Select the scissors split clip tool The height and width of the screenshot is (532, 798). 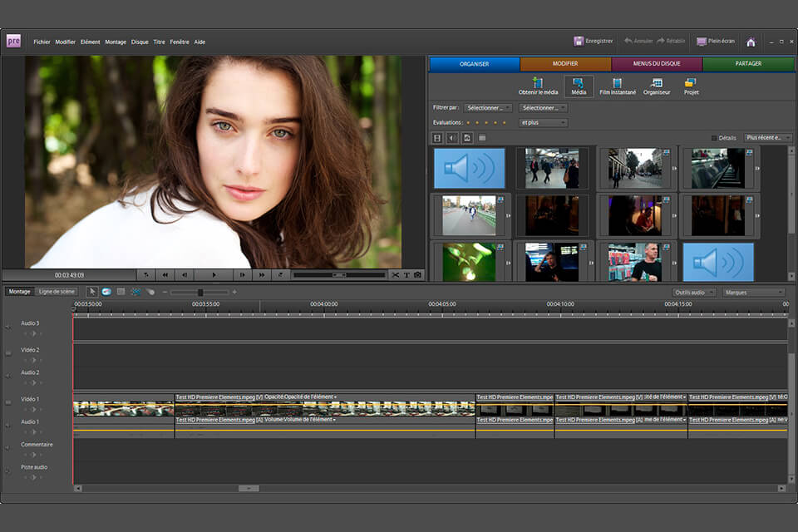pos(396,275)
